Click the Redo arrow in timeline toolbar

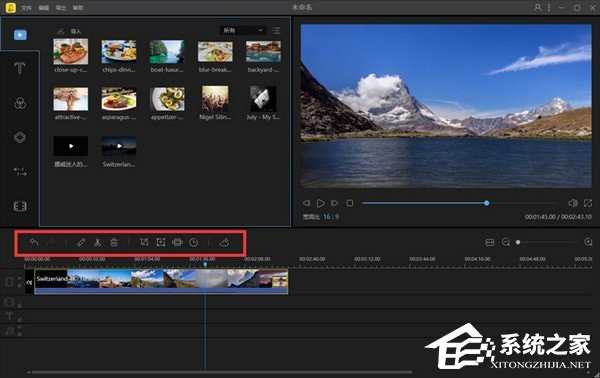52,242
